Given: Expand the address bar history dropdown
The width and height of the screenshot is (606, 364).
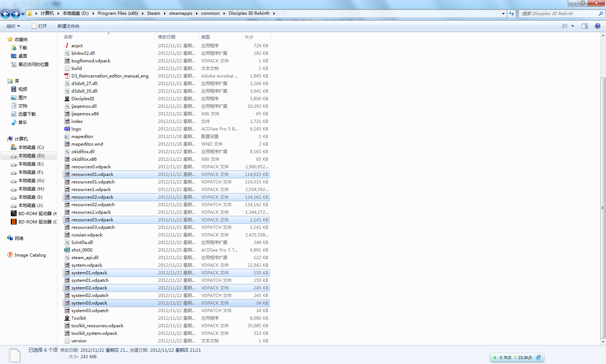Looking at the screenshot, I should tap(504, 13).
